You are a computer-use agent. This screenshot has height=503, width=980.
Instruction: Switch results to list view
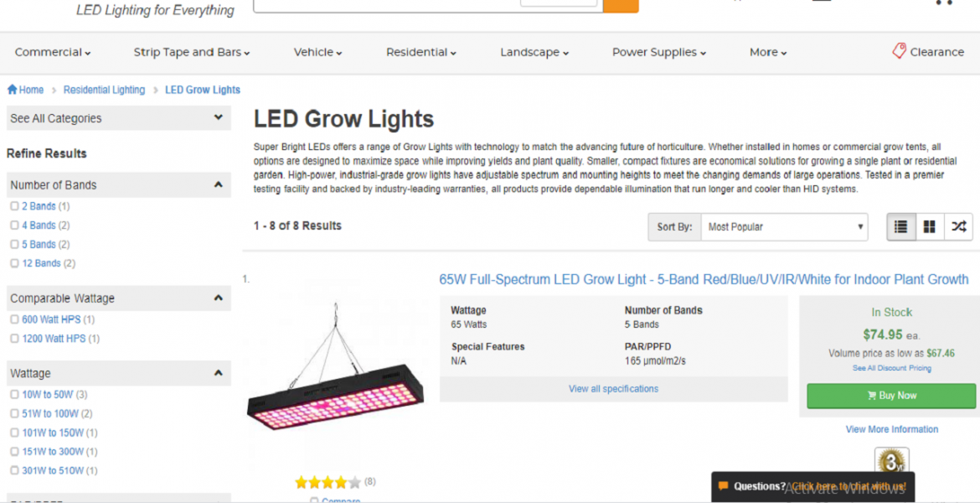[900, 226]
